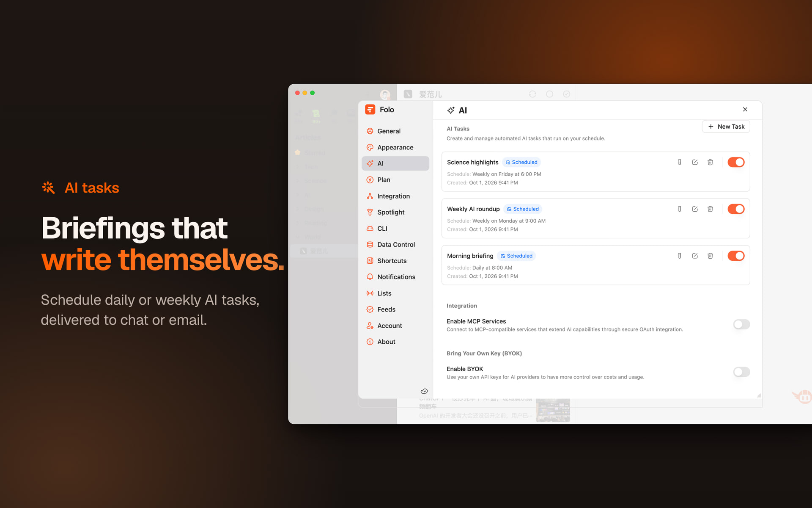Disable the Morning briefing task toggle
This screenshot has width=812, height=508.
pos(736,256)
